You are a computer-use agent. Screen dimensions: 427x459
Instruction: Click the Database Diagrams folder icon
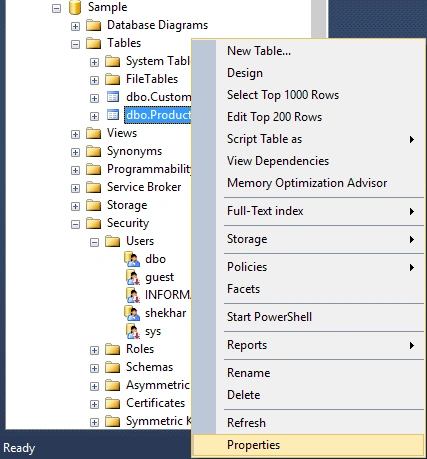[x=94, y=25]
